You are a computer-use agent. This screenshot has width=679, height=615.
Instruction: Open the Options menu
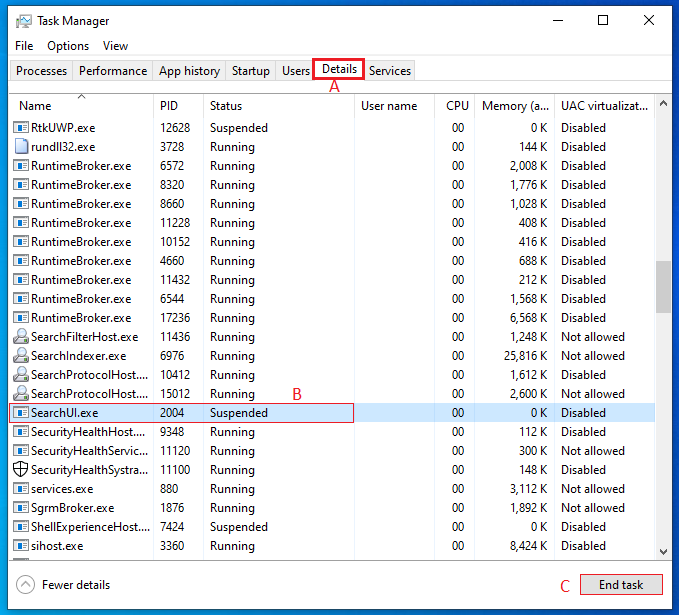(x=68, y=46)
